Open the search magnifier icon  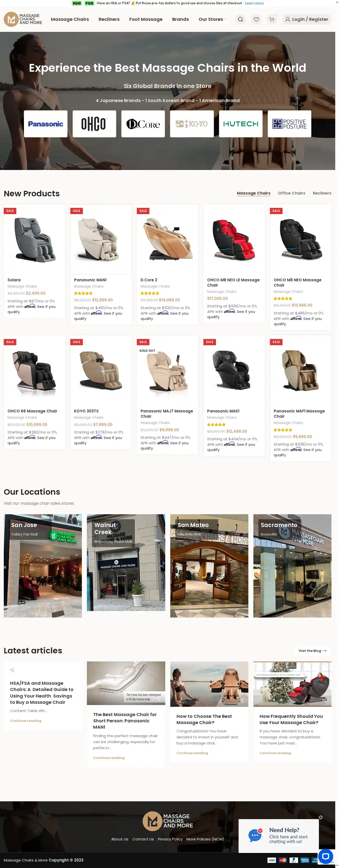[x=240, y=20]
